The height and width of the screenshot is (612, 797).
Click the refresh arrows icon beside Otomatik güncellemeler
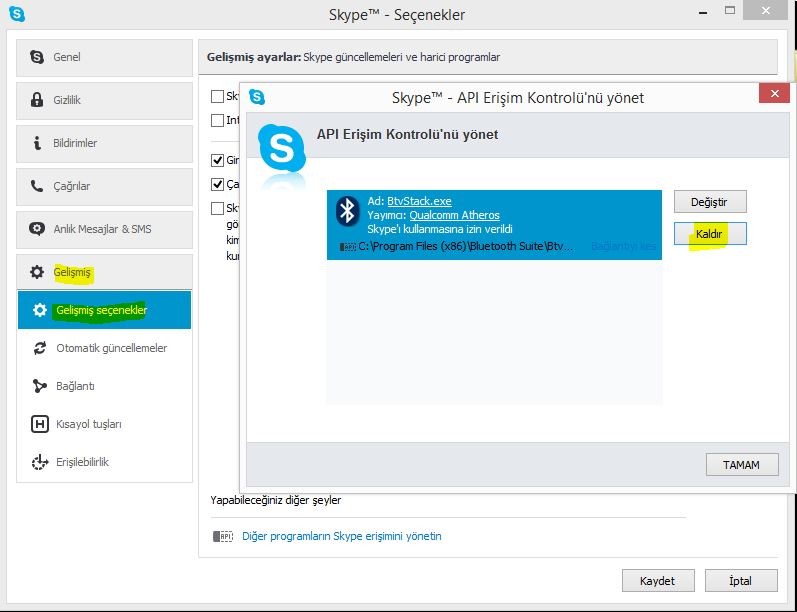[40, 348]
